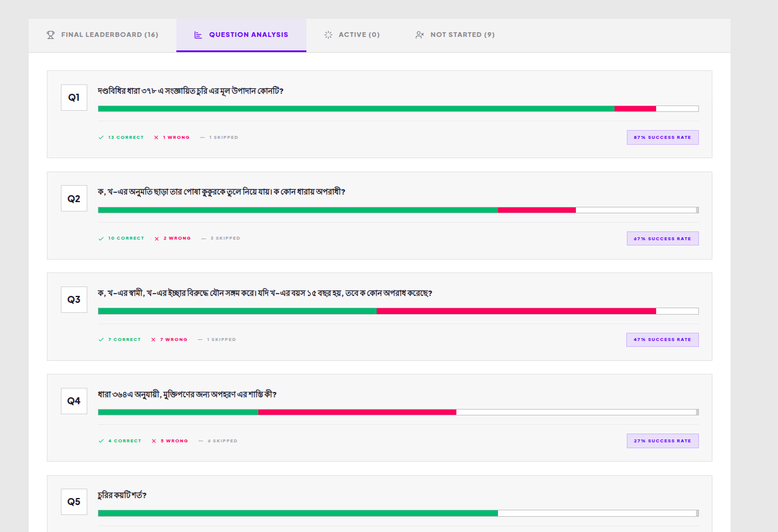Click the checkmark icon beside 4 Correct

pos(101,441)
